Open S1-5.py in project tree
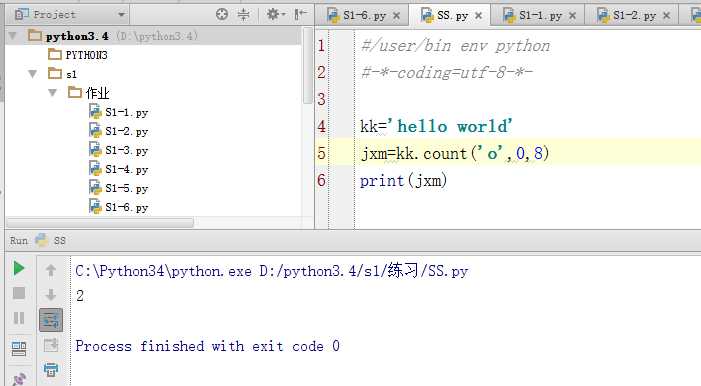The image size is (701, 386). point(118,188)
